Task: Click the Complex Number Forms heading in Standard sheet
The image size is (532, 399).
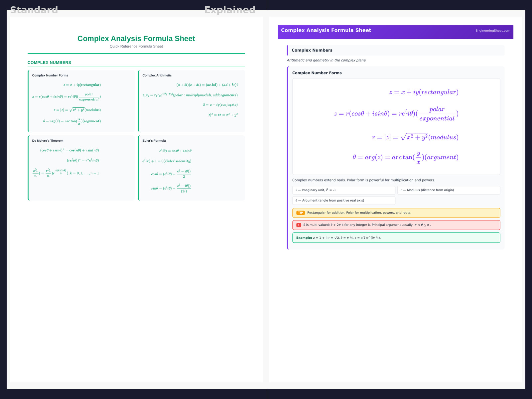Action: (50, 75)
